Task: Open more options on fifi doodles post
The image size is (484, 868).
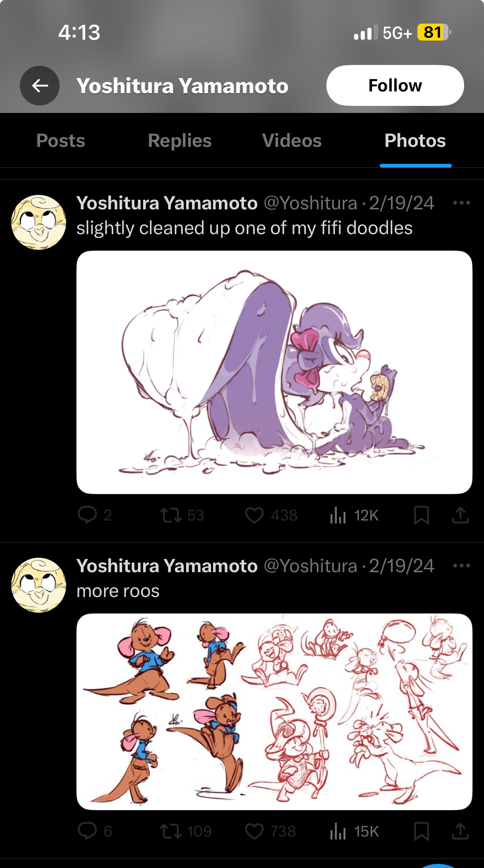Action: point(462,203)
